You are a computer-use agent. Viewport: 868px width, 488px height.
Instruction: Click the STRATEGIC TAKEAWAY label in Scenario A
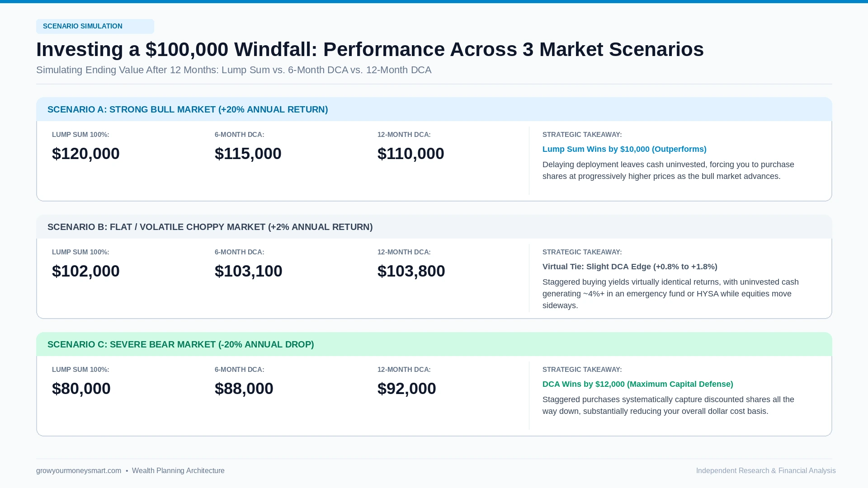click(x=582, y=135)
